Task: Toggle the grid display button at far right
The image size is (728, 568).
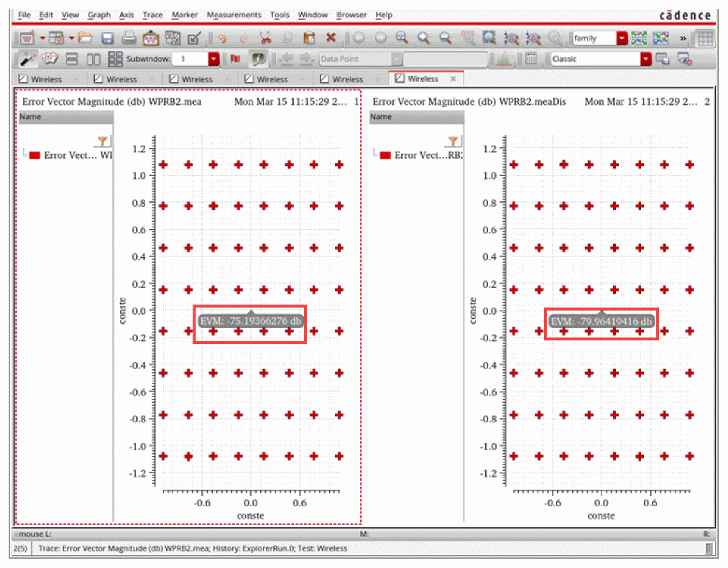Action: pyautogui.click(x=705, y=38)
